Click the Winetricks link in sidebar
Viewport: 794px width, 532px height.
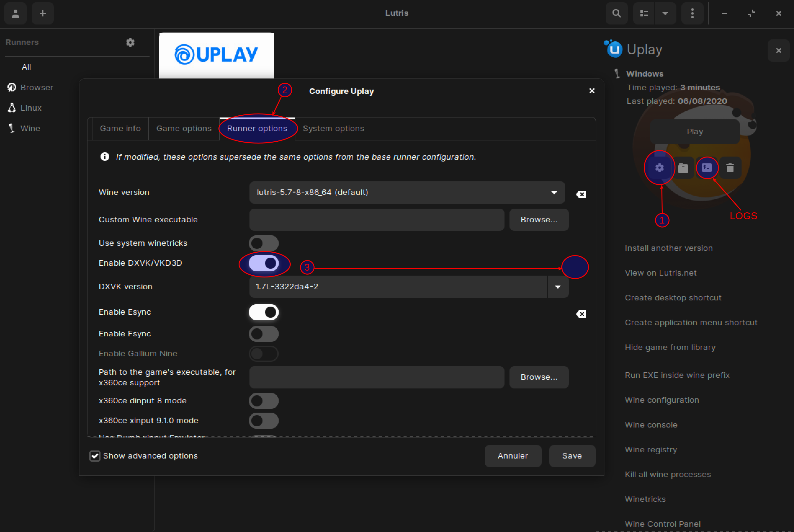click(x=645, y=499)
